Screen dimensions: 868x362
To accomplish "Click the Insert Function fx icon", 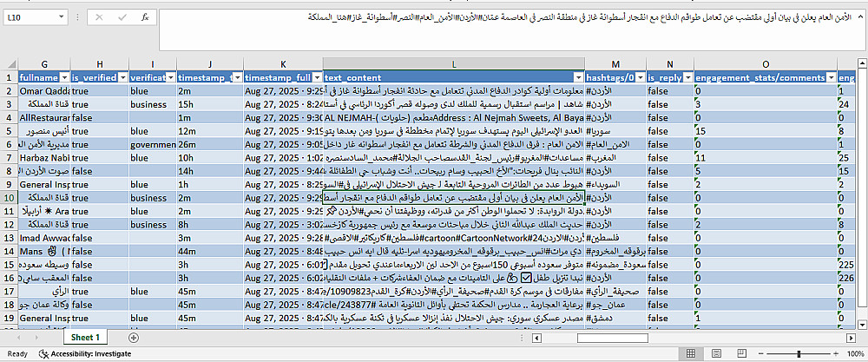I will coord(145,17).
